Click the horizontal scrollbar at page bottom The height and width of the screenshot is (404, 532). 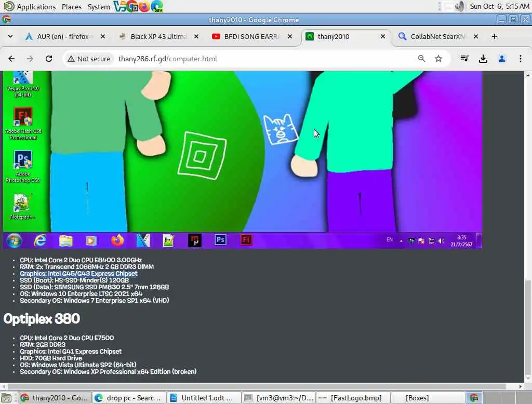click(x=257, y=386)
